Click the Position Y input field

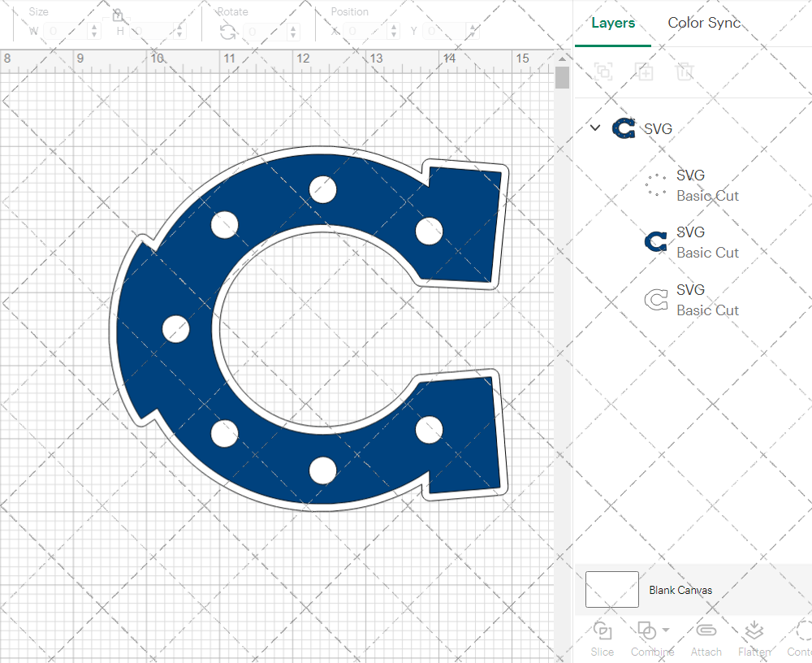point(445,31)
